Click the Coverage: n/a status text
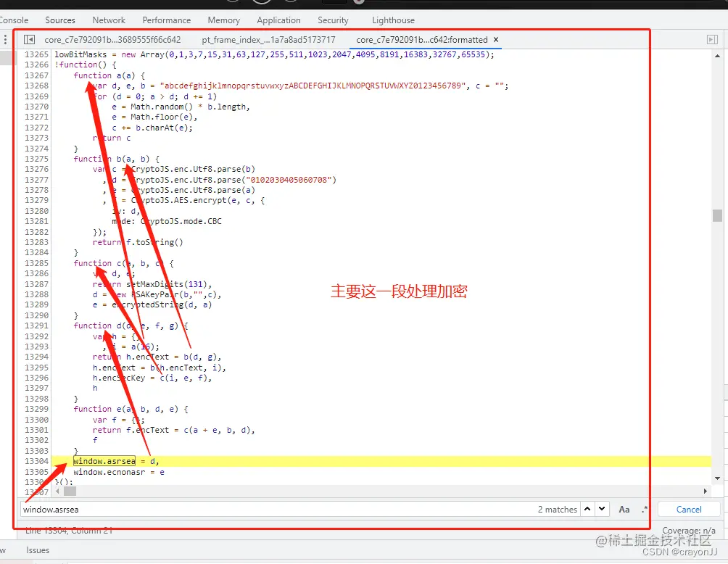Screen dimensions: 728x564 pyautogui.click(x=689, y=530)
